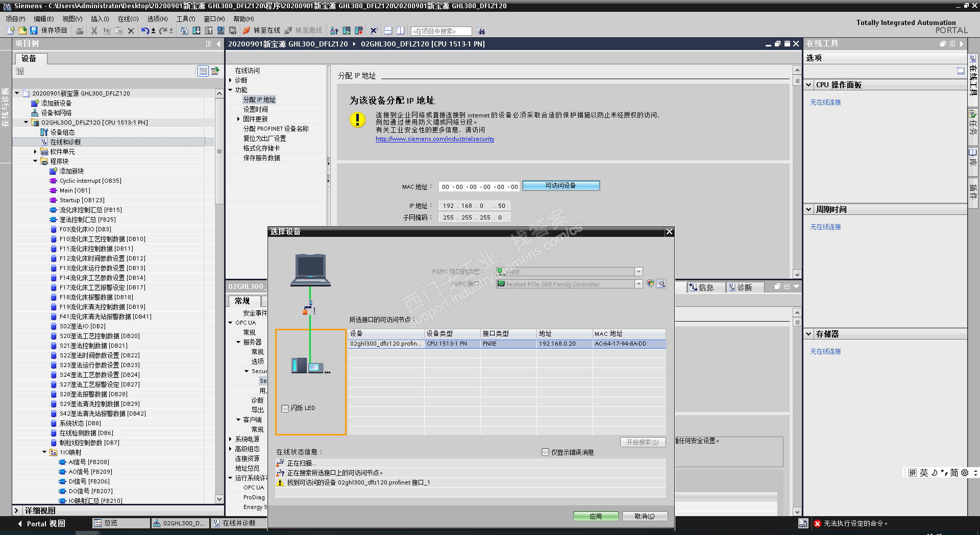Viewport: 980px width, 535px height.
Task: Select 设置时间 in the functions list
Action: (x=255, y=109)
